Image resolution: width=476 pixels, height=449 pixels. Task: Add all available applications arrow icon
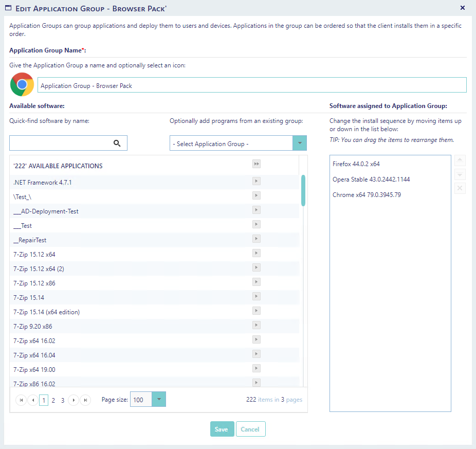tap(256, 164)
